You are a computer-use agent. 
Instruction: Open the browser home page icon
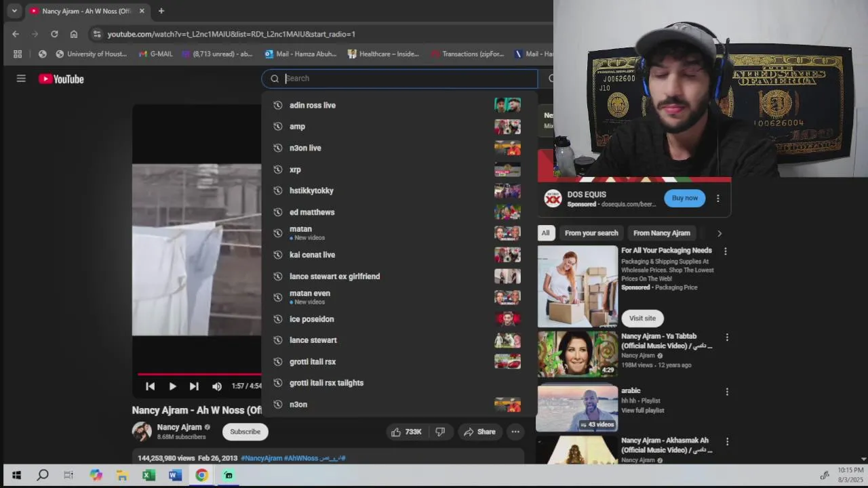click(x=74, y=34)
